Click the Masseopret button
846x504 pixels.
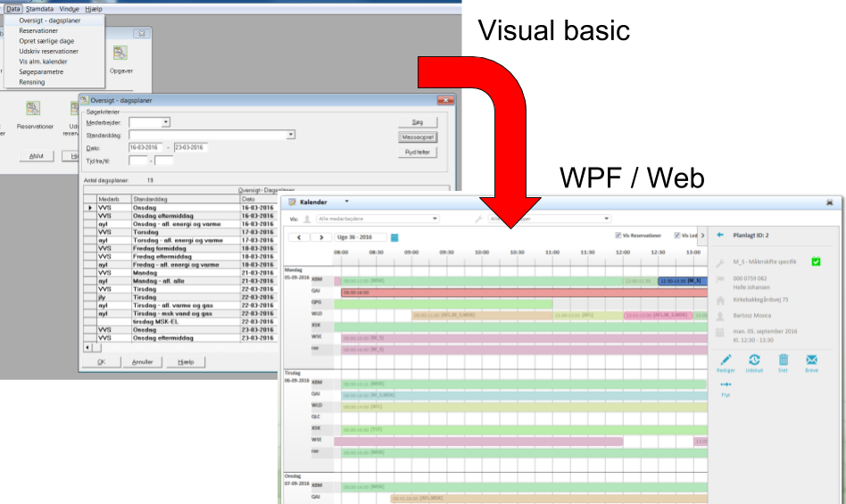(418, 137)
